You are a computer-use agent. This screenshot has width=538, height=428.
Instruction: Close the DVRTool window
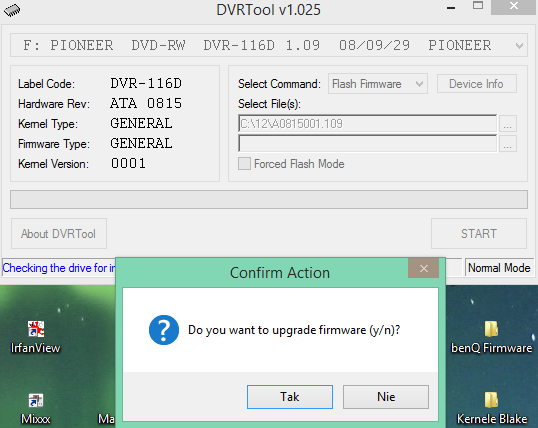(514, 6)
